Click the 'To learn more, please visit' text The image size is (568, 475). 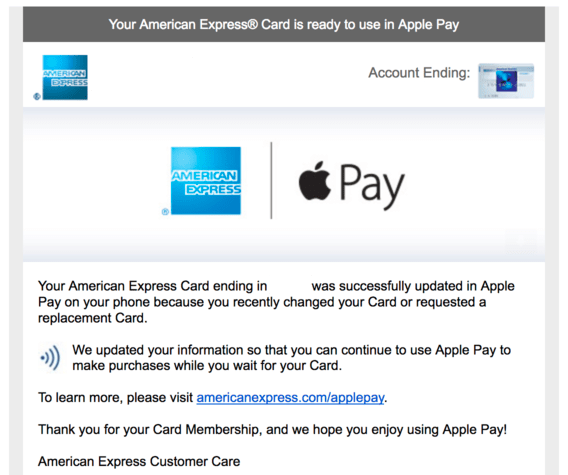[116, 397]
